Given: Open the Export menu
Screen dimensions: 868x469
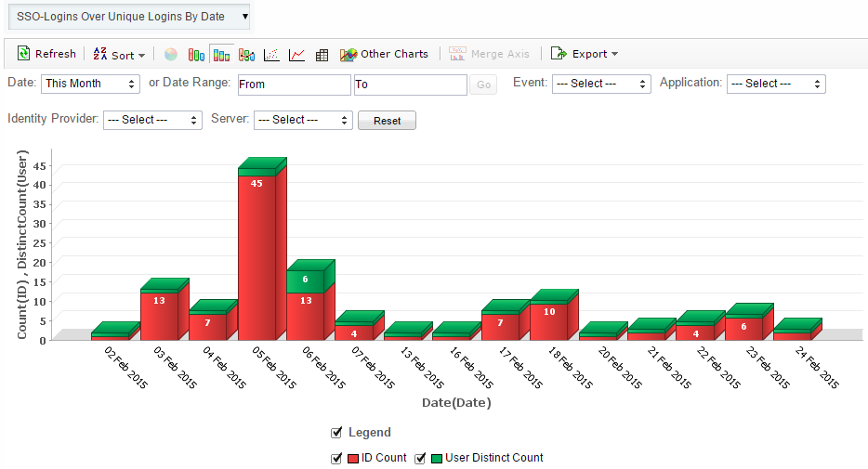Looking at the screenshot, I should coord(585,54).
